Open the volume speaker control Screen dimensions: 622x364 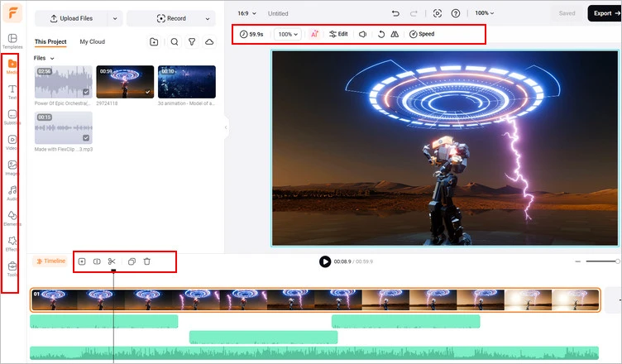(362, 34)
